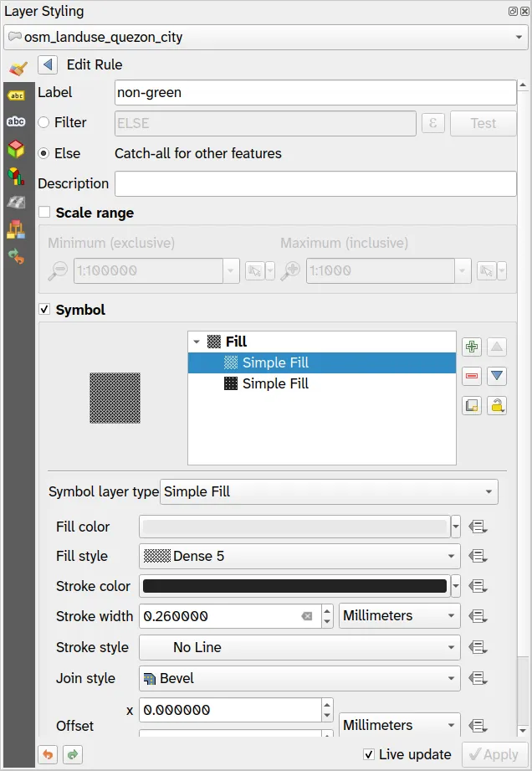Remove the selected symbol layer
532x771 pixels.
point(472,376)
